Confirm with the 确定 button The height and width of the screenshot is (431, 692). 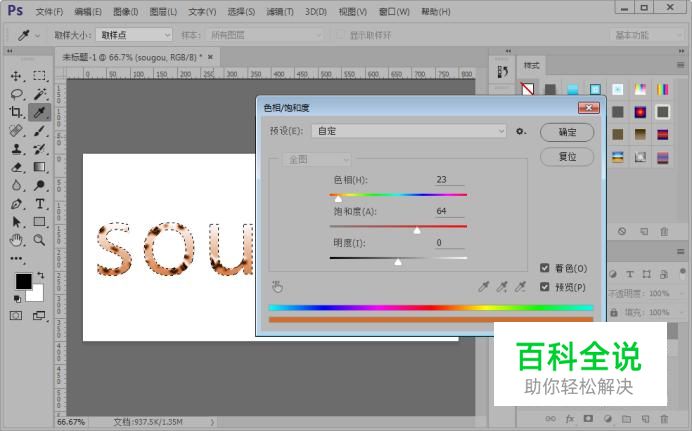(x=567, y=132)
